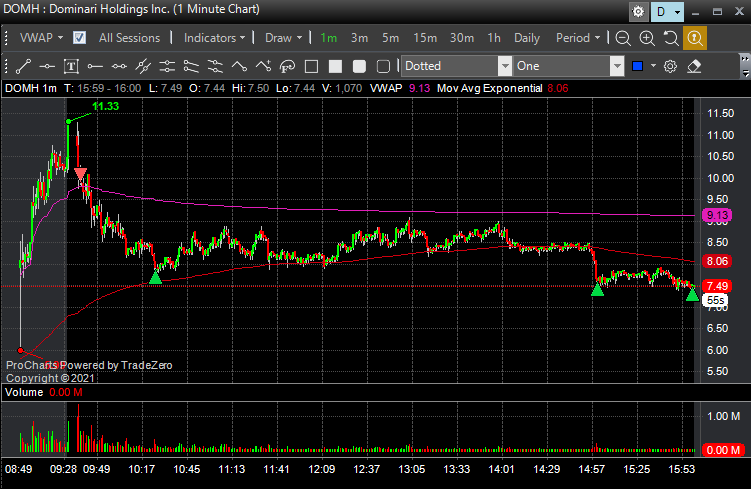Screen dimensions: 751x489
Task: Open chart settings gear in title bar
Action: (x=638, y=11)
